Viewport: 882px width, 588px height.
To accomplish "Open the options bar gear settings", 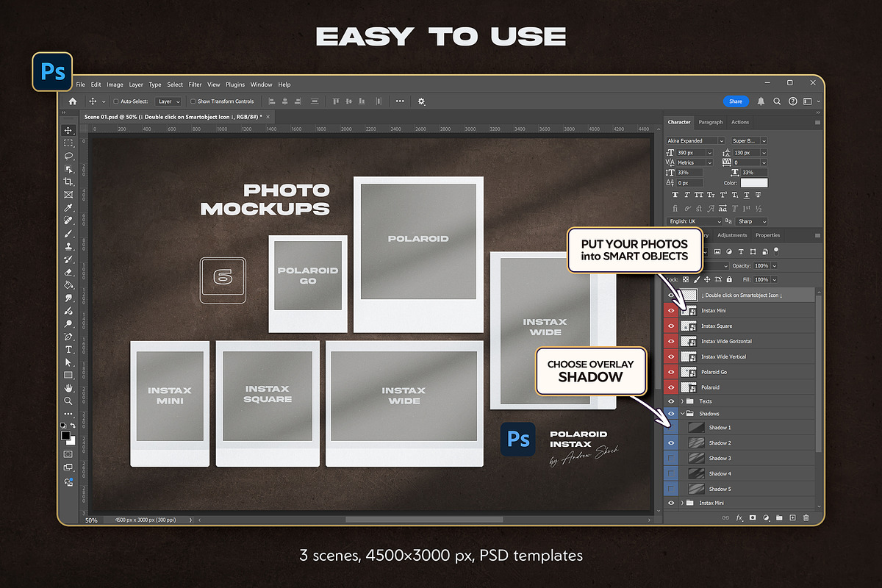I will (421, 101).
